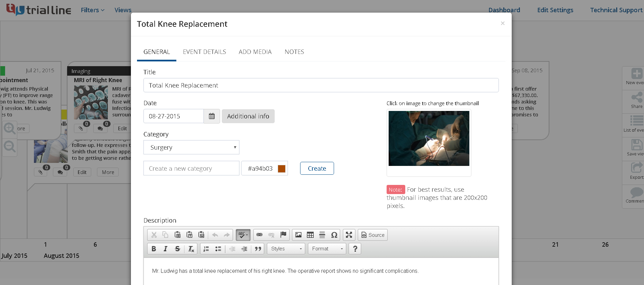Insert a table into the description
Viewport: 644px width, 285px height.
310,235
